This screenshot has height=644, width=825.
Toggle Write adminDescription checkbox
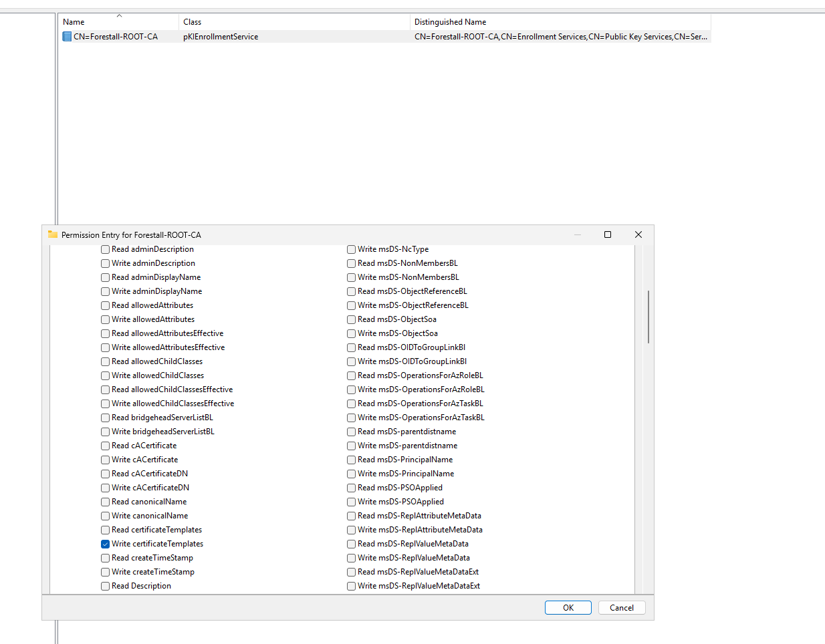point(106,264)
